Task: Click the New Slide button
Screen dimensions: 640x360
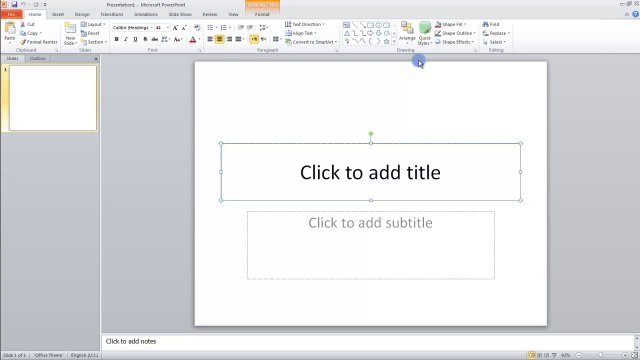Action: pos(70,33)
